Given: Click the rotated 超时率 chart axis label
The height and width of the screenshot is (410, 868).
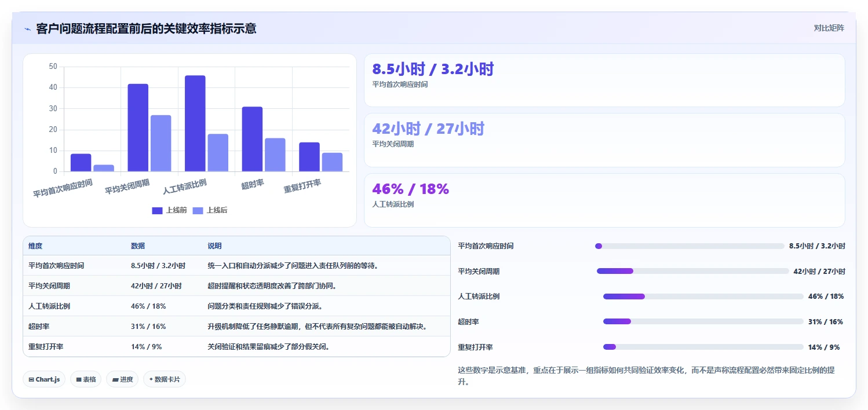Looking at the screenshot, I should (253, 185).
